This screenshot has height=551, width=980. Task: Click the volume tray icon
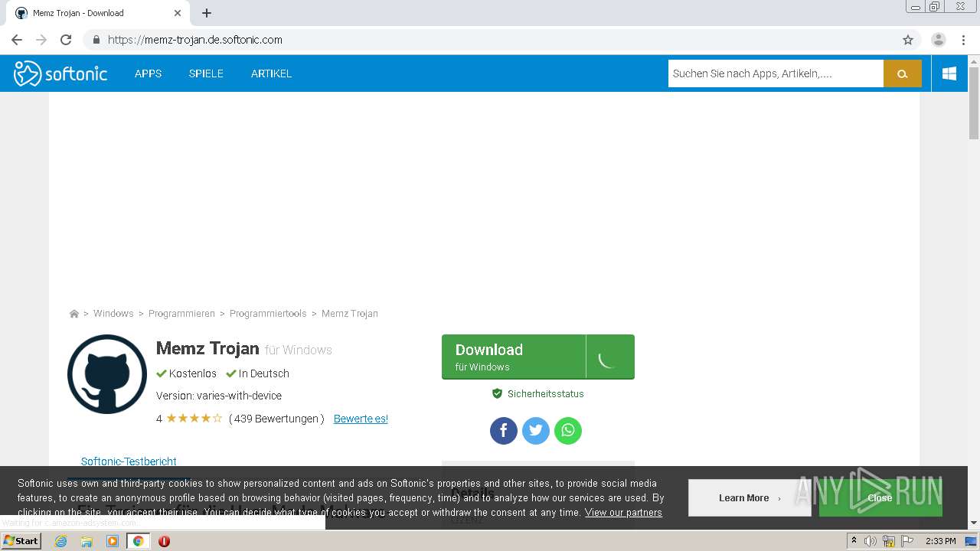[871, 541]
